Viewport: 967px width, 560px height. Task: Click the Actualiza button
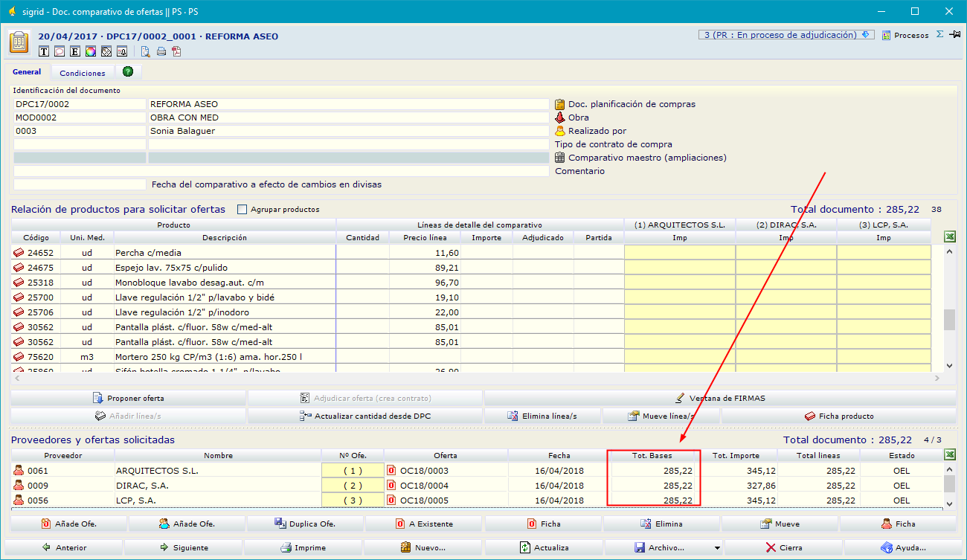pos(544,547)
